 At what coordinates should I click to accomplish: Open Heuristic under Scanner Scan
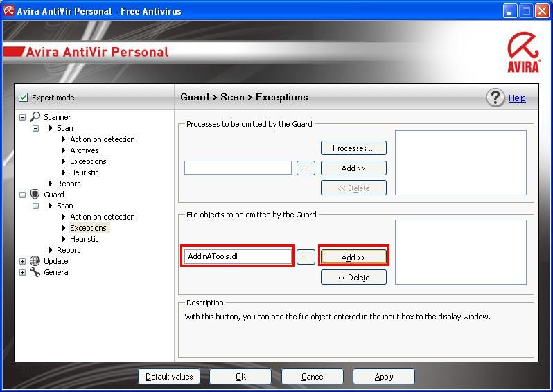(85, 172)
